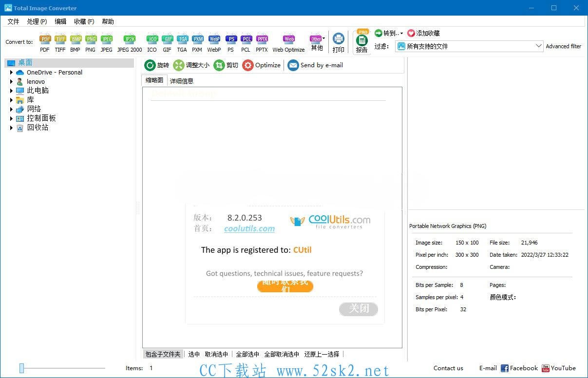Expand the lenovo user folder

click(12, 81)
